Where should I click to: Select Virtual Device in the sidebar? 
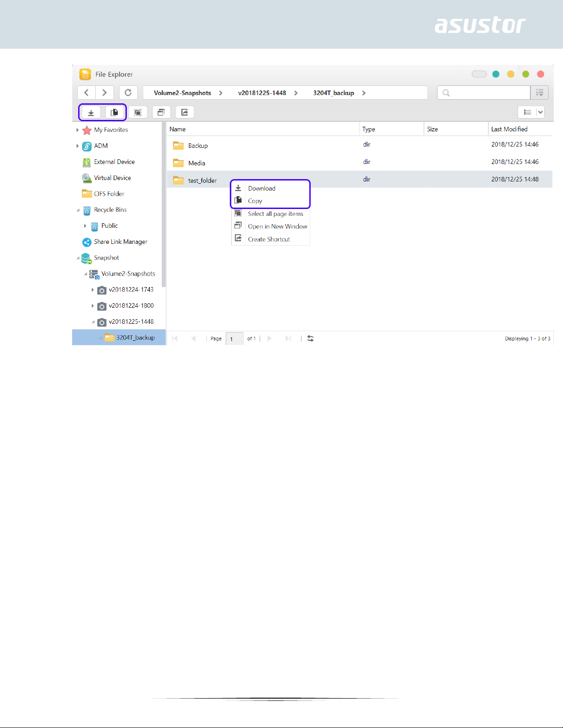coord(113,178)
